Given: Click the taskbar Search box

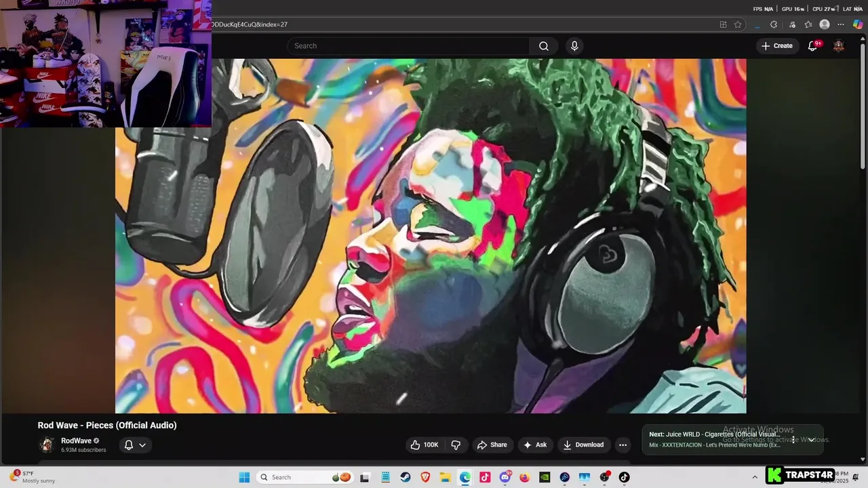Looking at the screenshot, I should coord(305,477).
